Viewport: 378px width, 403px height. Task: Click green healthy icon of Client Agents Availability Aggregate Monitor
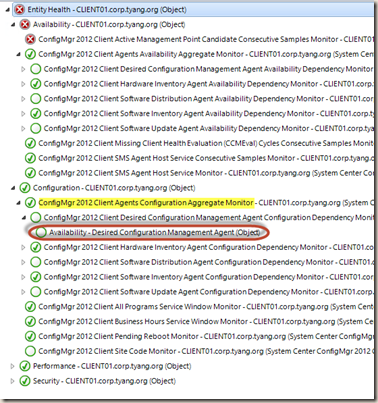[30, 54]
